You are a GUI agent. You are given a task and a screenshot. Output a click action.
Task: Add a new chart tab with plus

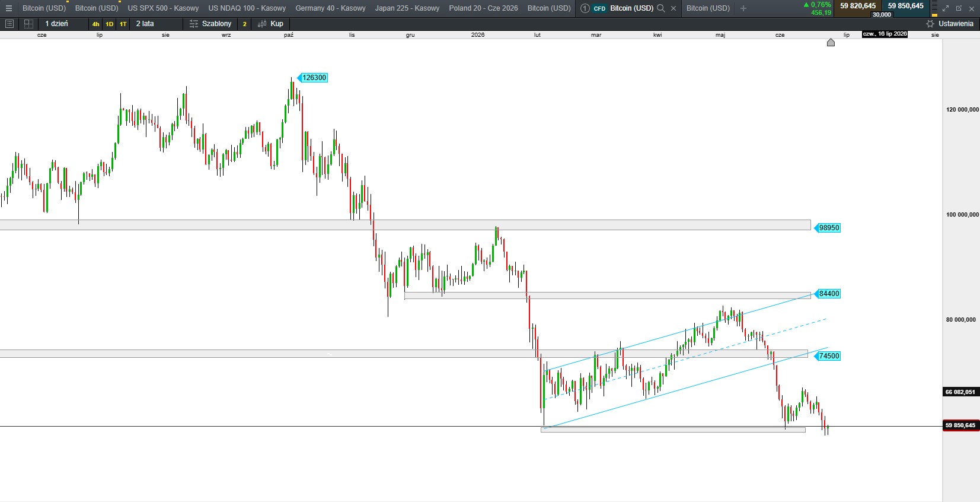[x=743, y=8]
